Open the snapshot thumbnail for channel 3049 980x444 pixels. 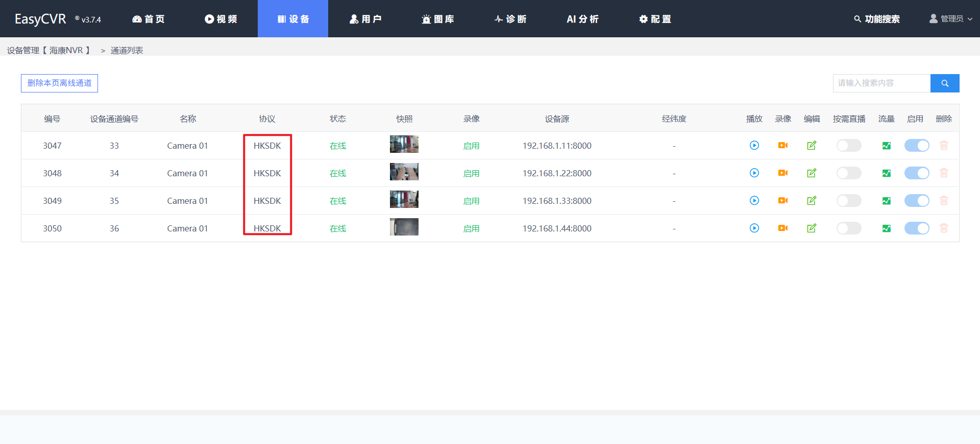[404, 200]
